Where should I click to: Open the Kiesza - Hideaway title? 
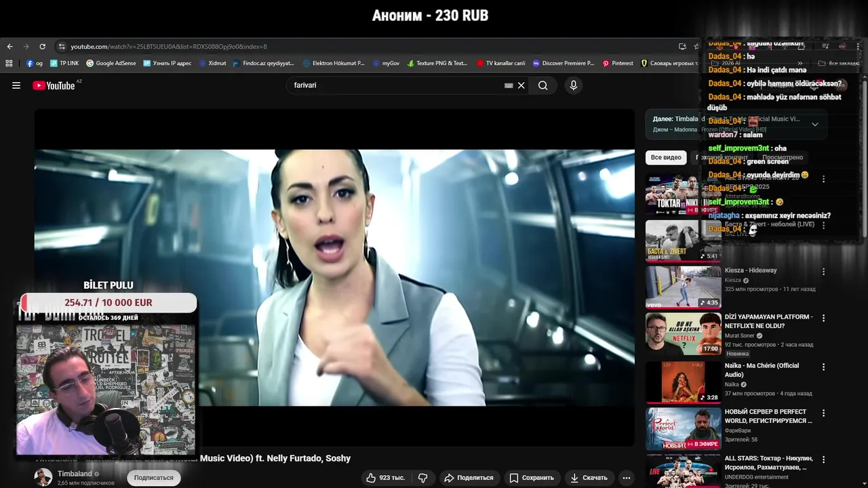tap(751, 270)
